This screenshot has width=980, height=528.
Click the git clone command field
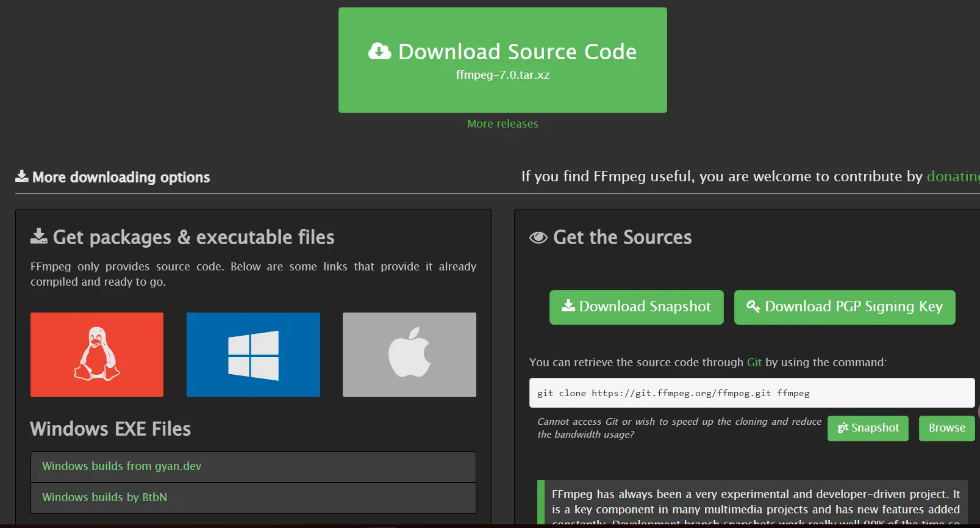(752, 393)
